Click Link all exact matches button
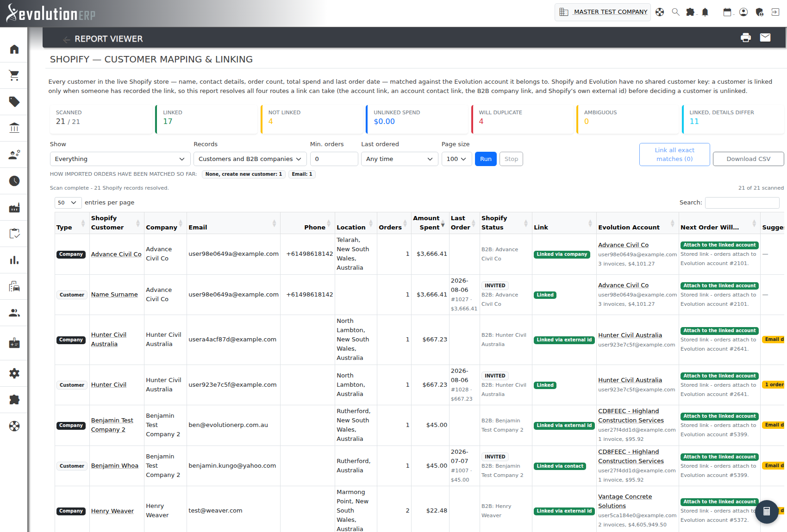Image resolution: width=787 pixels, height=532 pixels. 675,155
